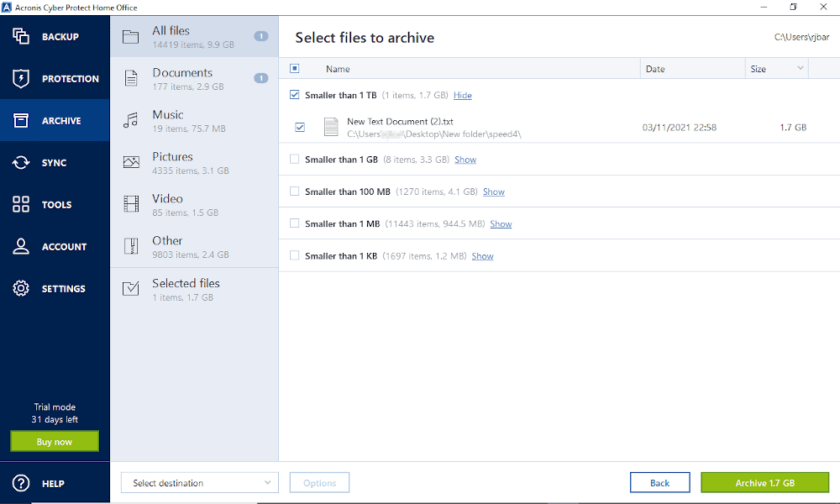The height and width of the screenshot is (504, 840).
Task: Click the Archive box icon in sidebar
Action: coord(21,120)
